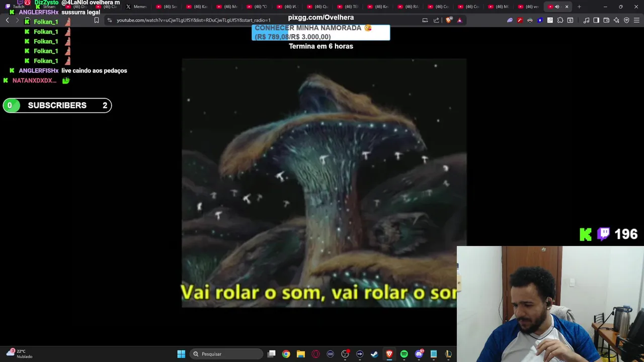Open the Brave Wallet icon
Image resolution: width=644 pixels, height=362 pixels.
click(606, 20)
